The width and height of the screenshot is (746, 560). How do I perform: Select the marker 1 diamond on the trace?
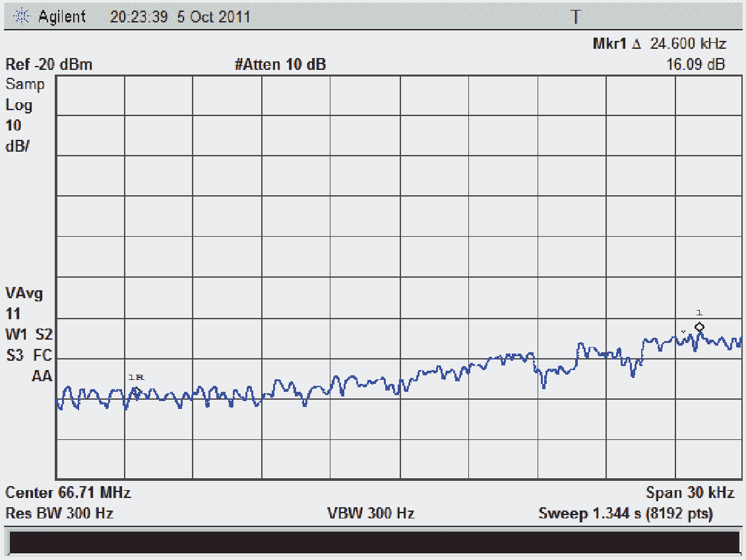click(699, 327)
